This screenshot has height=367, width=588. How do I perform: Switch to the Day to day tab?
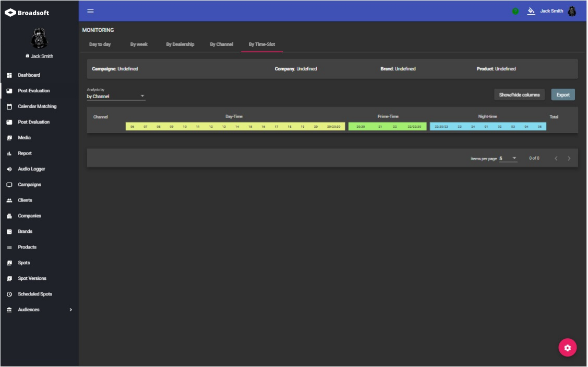pyautogui.click(x=100, y=44)
